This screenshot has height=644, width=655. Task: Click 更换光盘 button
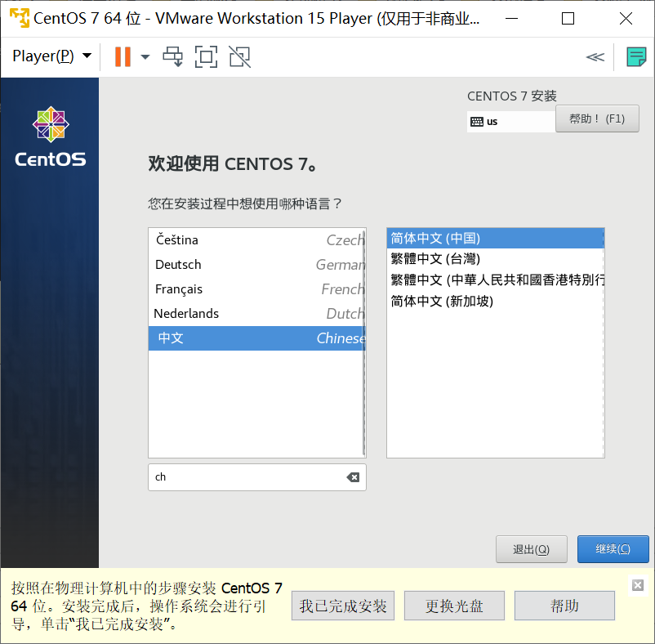454,606
